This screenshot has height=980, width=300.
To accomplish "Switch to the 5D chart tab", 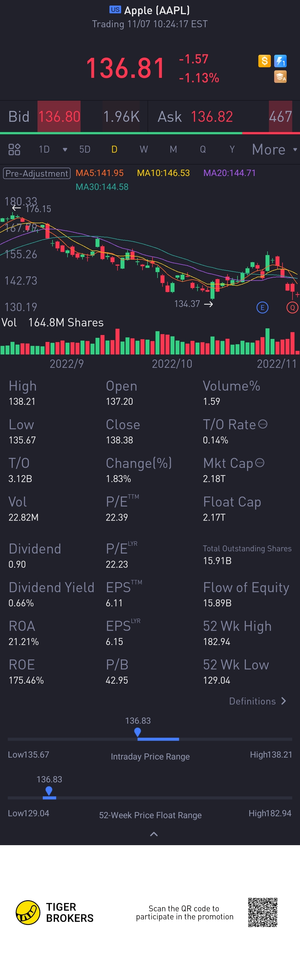I will (x=85, y=150).
